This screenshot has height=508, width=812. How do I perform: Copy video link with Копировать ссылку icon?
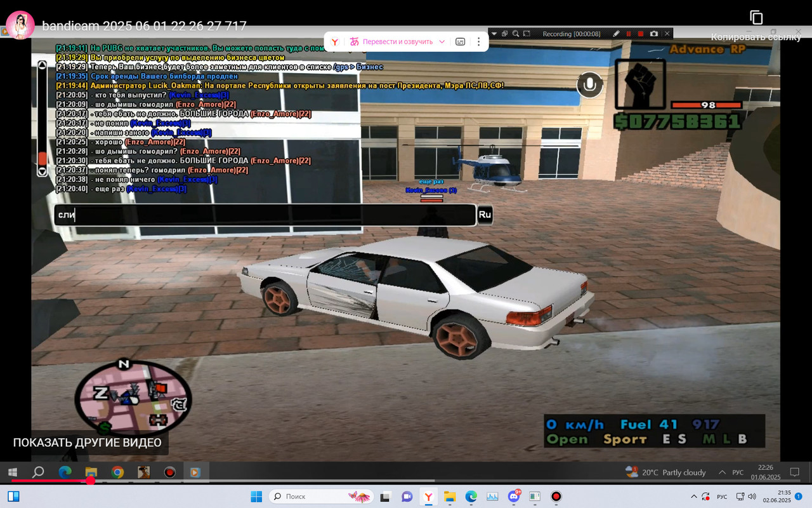[756, 17]
